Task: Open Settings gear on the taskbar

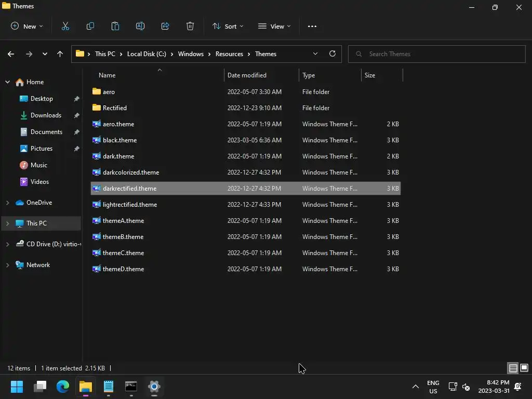Action: pyautogui.click(x=154, y=387)
